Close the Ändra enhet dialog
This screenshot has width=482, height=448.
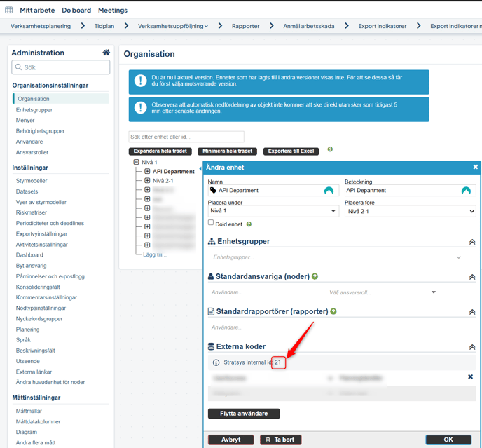[476, 167]
